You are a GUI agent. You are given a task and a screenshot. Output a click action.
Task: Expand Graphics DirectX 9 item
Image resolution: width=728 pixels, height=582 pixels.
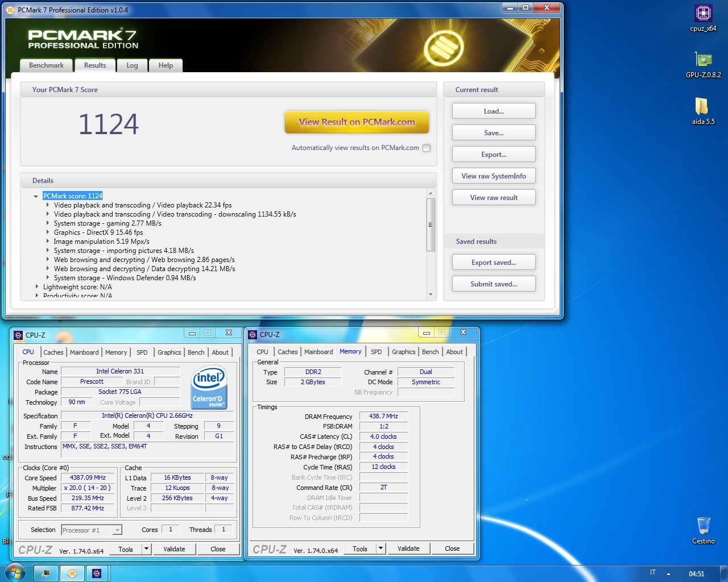coord(48,232)
